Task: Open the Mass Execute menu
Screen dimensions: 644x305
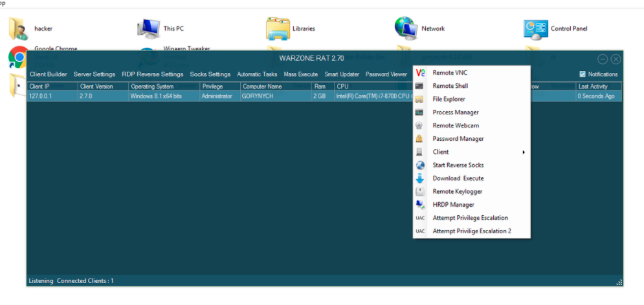Action: pyautogui.click(x=301, y=74)
